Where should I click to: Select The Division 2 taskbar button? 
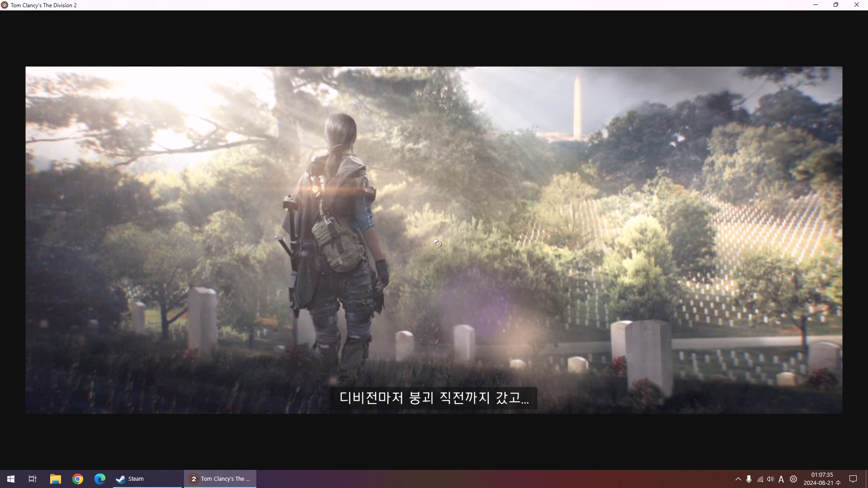click(220, 479)
